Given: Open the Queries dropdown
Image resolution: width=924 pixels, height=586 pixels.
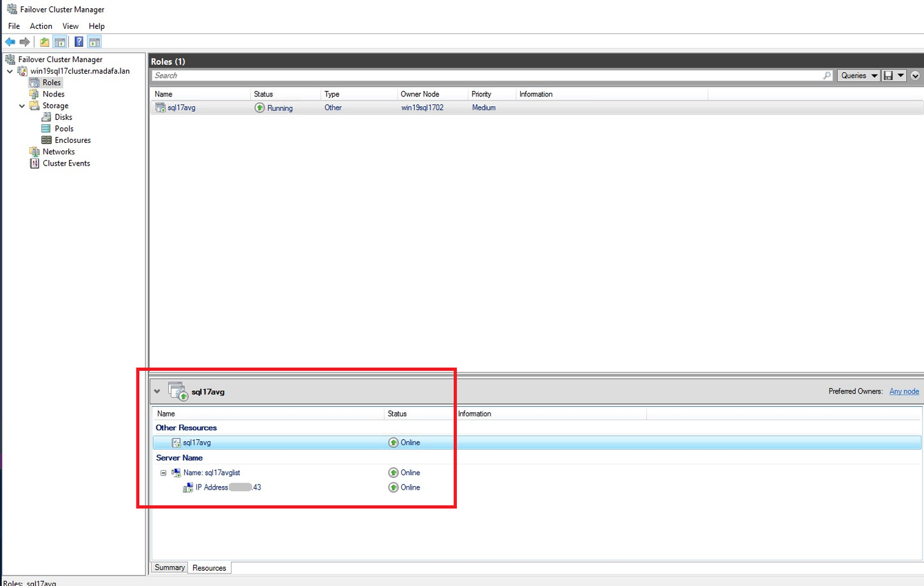Looking at the screenshot, I should [x=859, y=76].
